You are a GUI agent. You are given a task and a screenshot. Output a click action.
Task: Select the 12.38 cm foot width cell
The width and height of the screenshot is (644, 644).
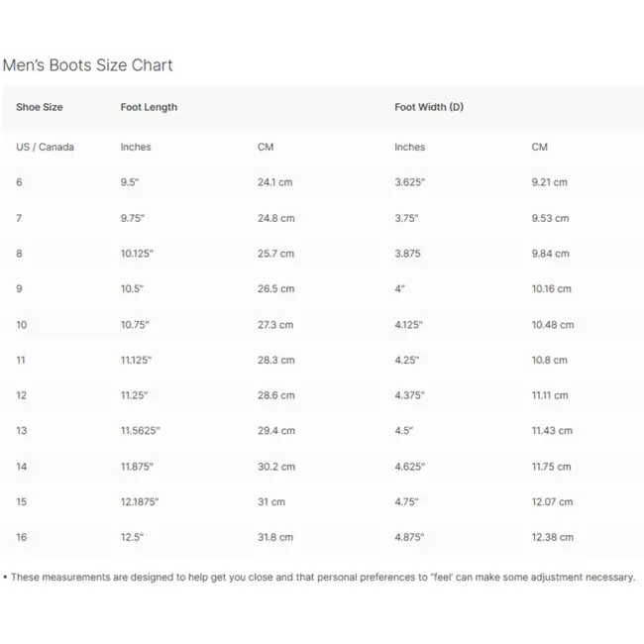tap(552, 537)
